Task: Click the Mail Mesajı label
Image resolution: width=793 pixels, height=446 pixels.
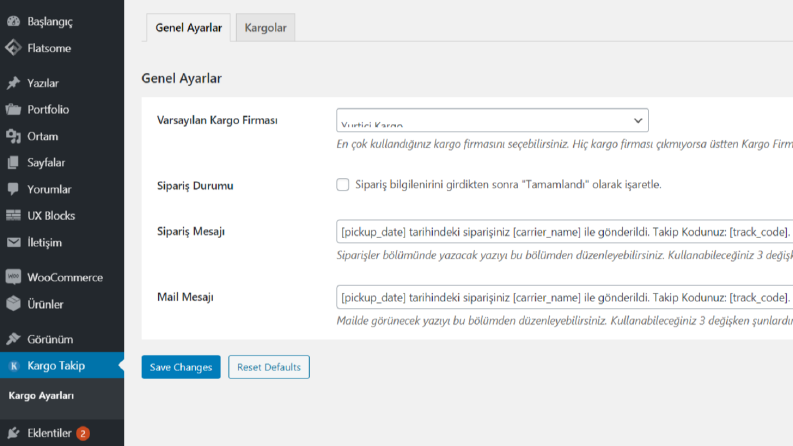Action: click(x=185, y=297)
